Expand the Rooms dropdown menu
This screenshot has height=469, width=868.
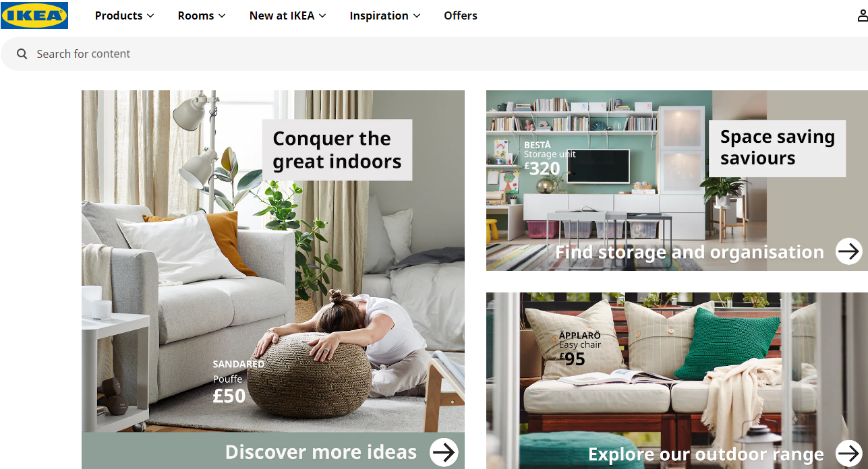pyautogui.click(x=202, y=15)
